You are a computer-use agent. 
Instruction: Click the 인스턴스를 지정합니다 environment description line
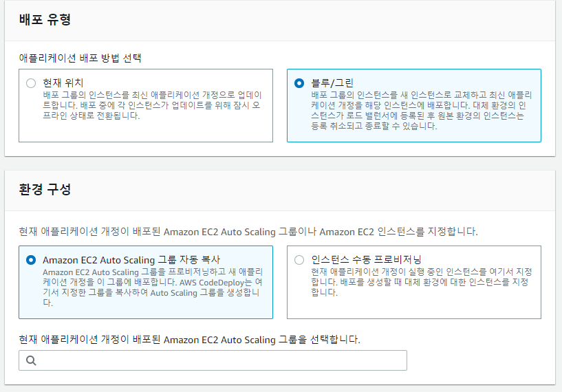coord(248,232)
